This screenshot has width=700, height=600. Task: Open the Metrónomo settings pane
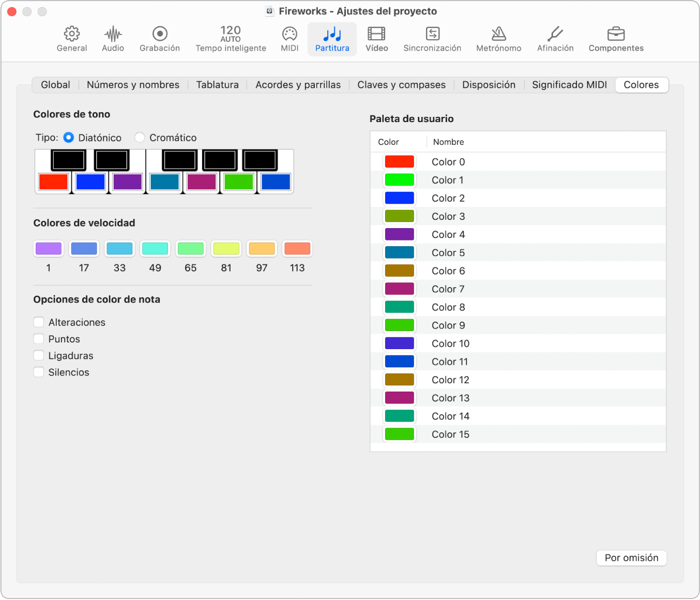pos(498,39)
